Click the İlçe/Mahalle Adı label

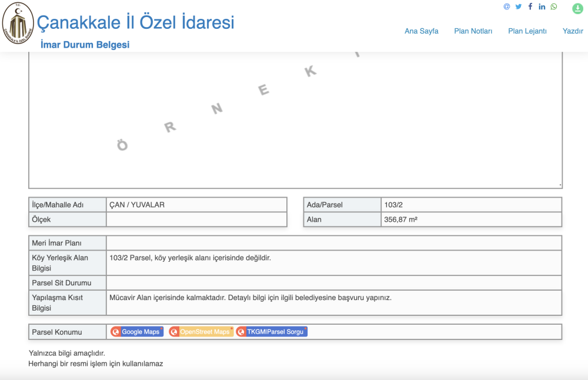(x=58, y=205)
